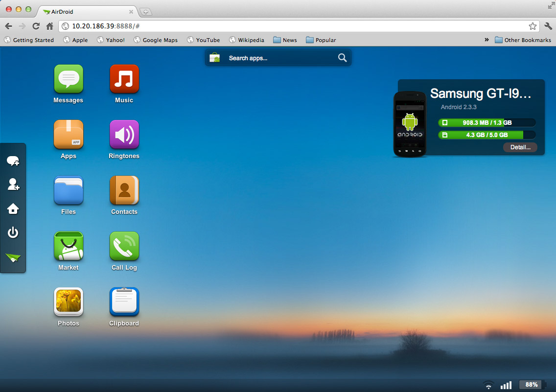Add a contact using the sidebar person icon
This screenshot has width=556, height=392.
pyautogui.click(x=13, y=184)
